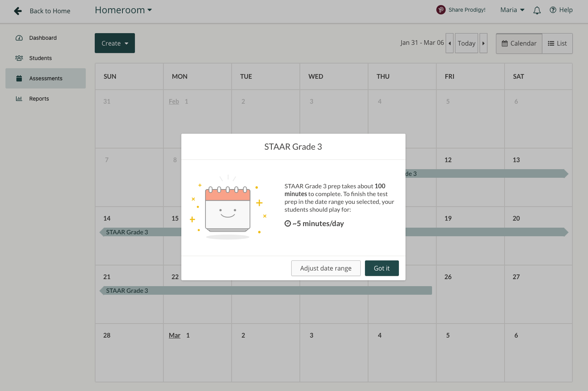Open Students from the sidebar
Screen dimensions: 588x391
(x=40, y=58)
